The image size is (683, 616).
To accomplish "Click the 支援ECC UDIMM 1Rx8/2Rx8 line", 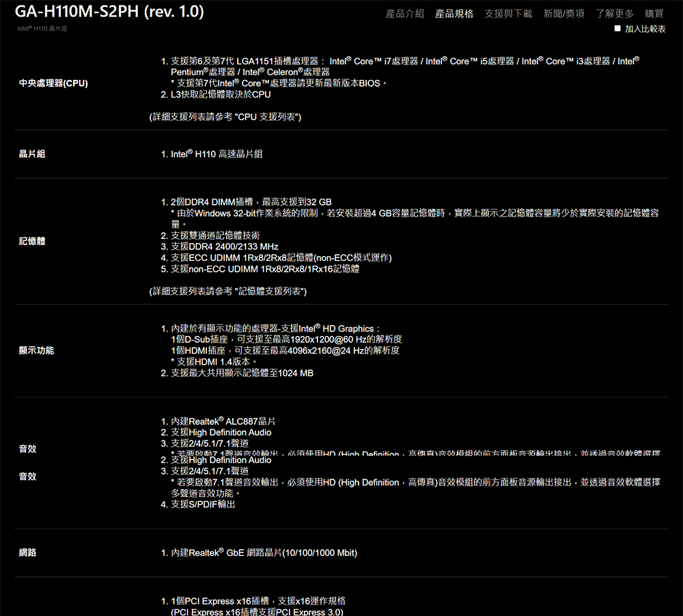I will tap(281, 258).
